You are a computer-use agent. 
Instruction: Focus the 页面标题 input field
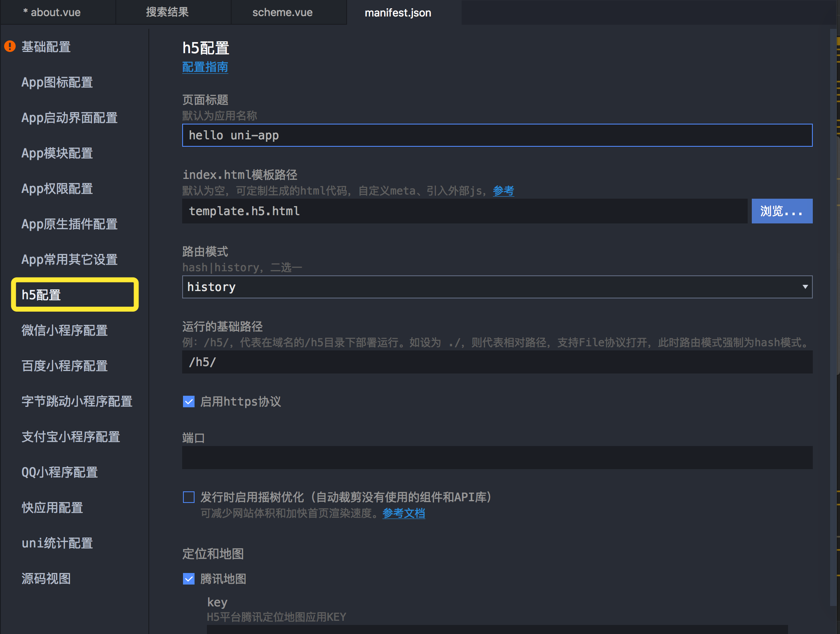coord(497,135)
